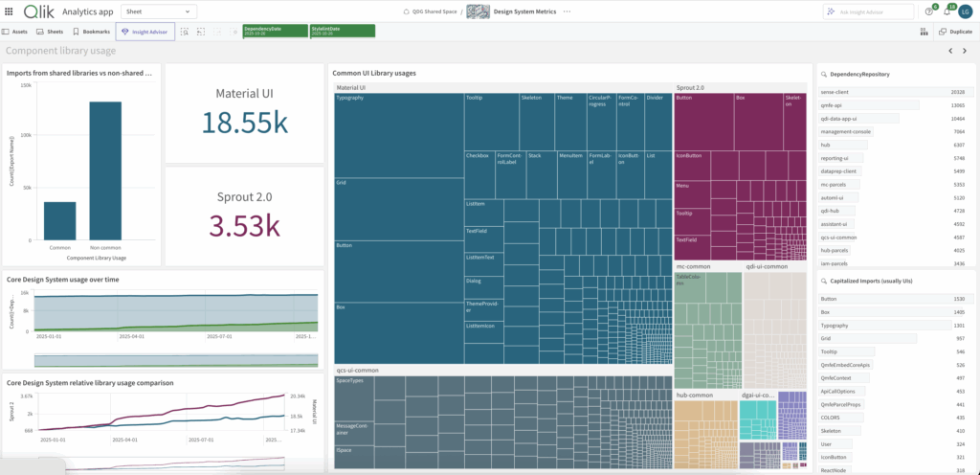This screenshot has height=475, width=980.
Task: Open the Assets panel tab
Action: [15, 32]
